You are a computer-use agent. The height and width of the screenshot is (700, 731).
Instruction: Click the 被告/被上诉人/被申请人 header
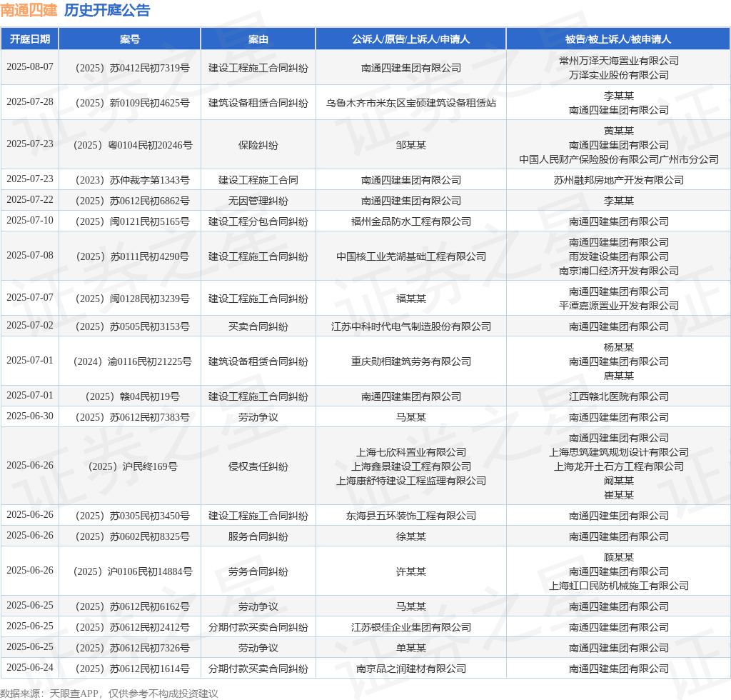(618, 39)
